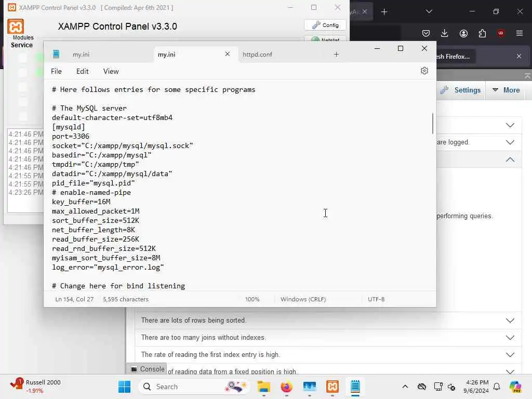Click the Notepad vertical scrollbar thumb
Screen dimensions: 532x399
click(x=433, y=123)
